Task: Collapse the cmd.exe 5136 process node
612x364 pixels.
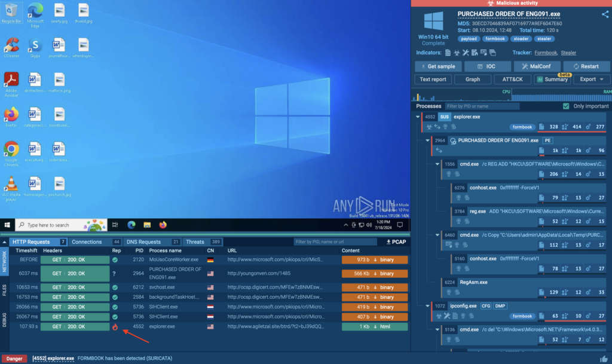Action: click(x=437, y=330)
